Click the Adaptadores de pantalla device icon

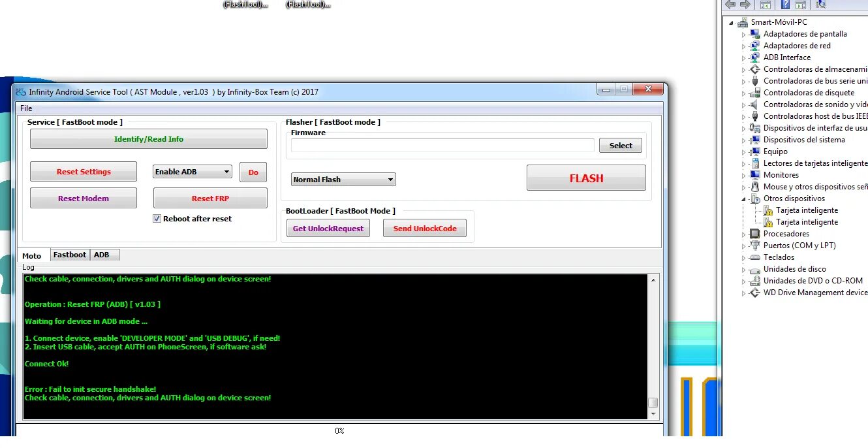tap(755, 34)
